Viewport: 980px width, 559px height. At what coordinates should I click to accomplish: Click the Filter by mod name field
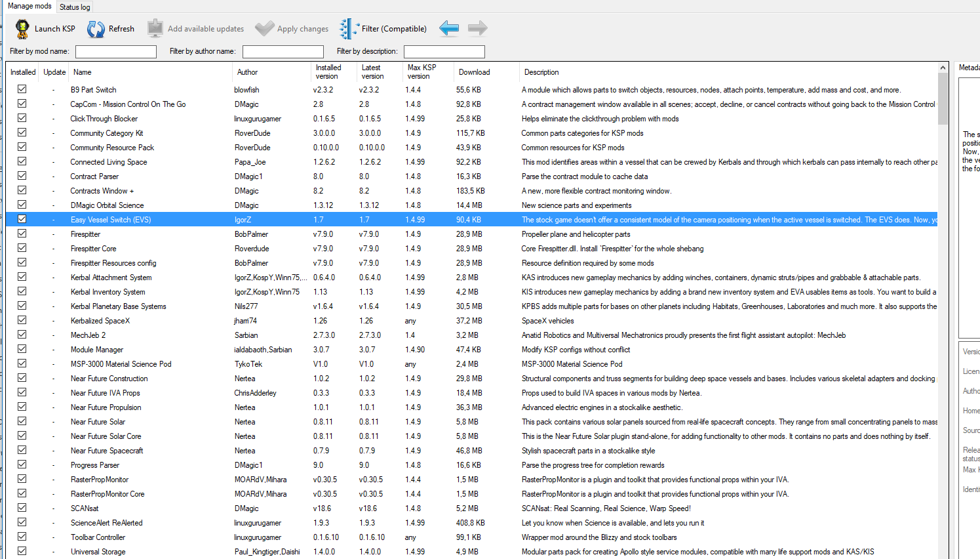116,51
